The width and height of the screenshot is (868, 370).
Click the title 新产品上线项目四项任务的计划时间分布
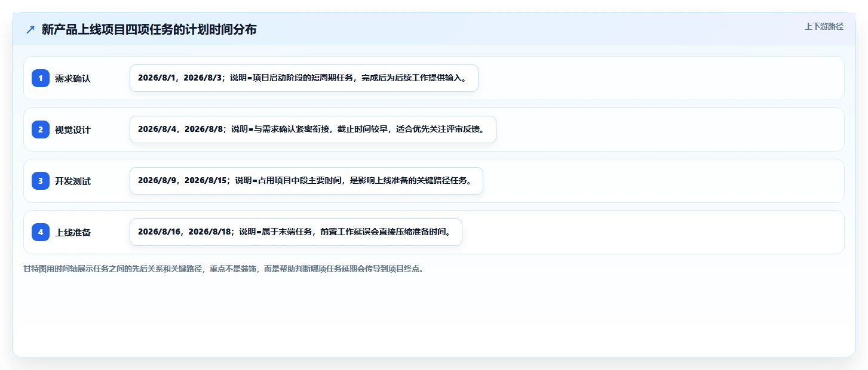[x=149, y=29]
